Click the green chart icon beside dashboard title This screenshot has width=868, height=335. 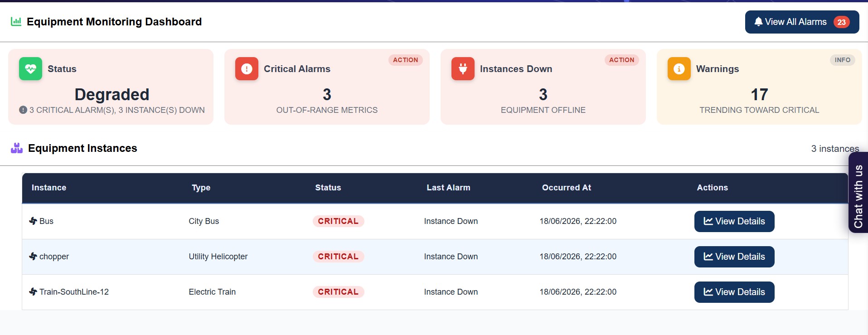(x=16, y=21)
